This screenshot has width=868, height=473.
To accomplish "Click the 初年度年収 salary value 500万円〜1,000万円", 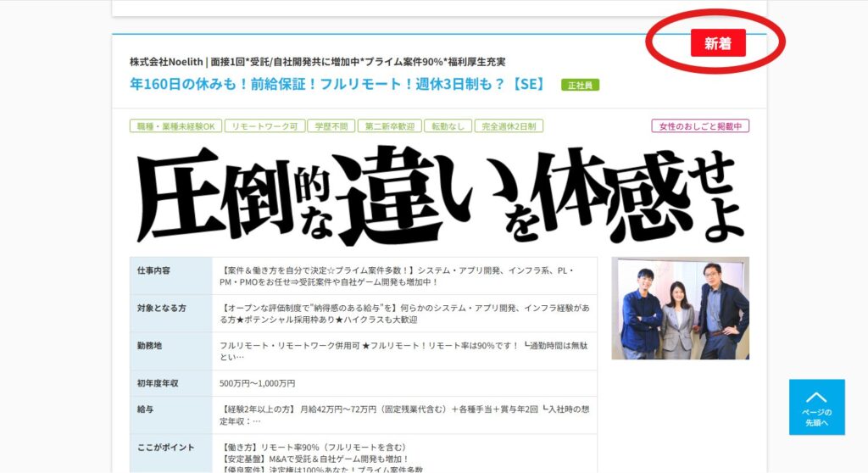I will (258, 383).
